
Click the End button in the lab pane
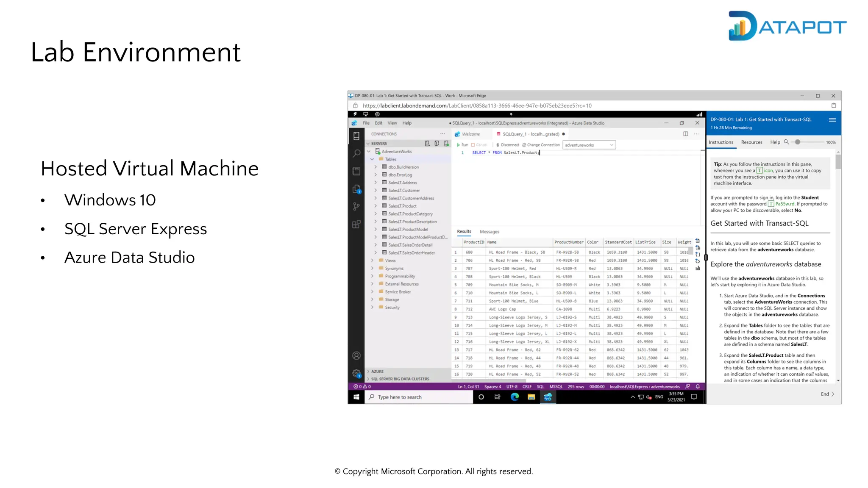point(827,394)
